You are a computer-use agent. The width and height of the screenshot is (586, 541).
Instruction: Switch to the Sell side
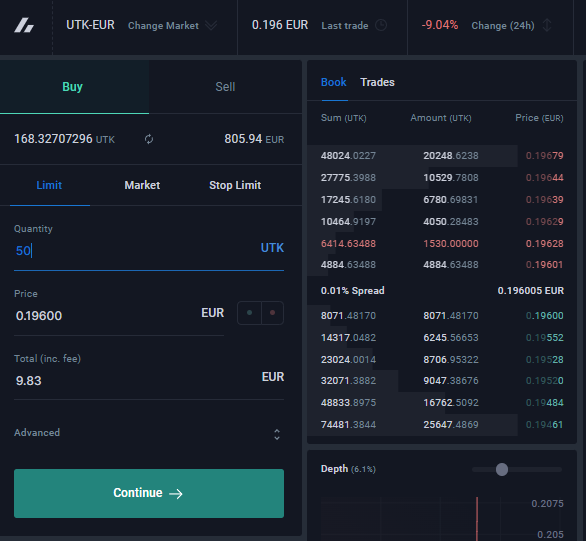click(x=225, y=87)
